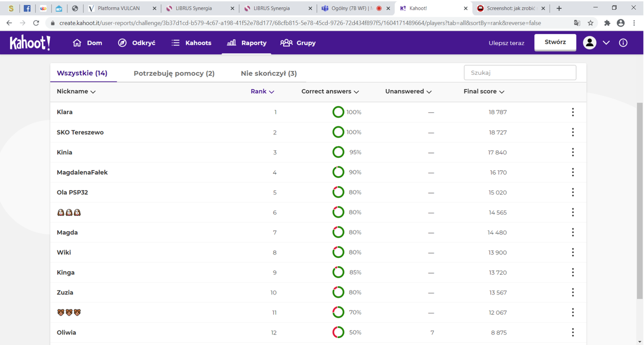The image size is (644, 345).
Task: Open the three-dot menu for Zuzia
Action: click(x=573, y=293)
